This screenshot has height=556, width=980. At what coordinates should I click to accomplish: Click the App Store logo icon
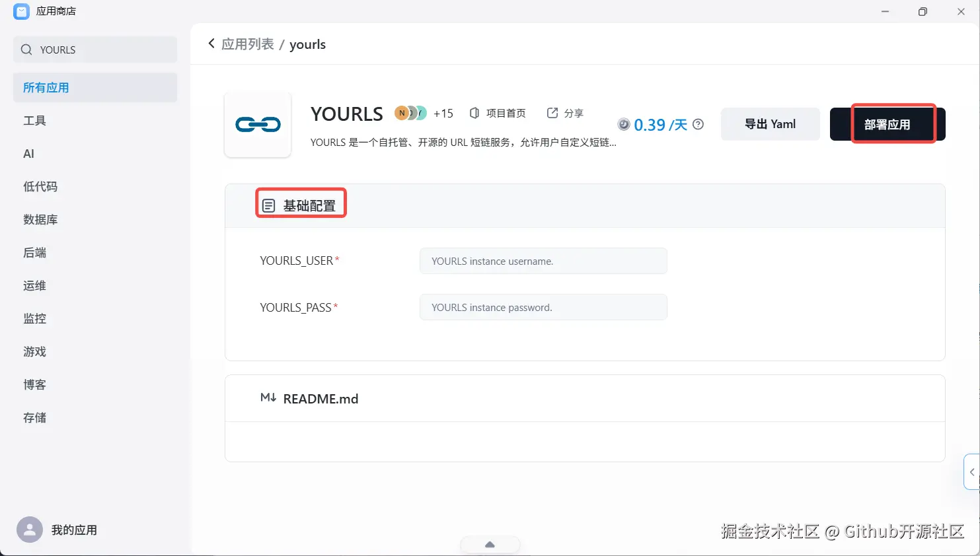click(21, 11)
